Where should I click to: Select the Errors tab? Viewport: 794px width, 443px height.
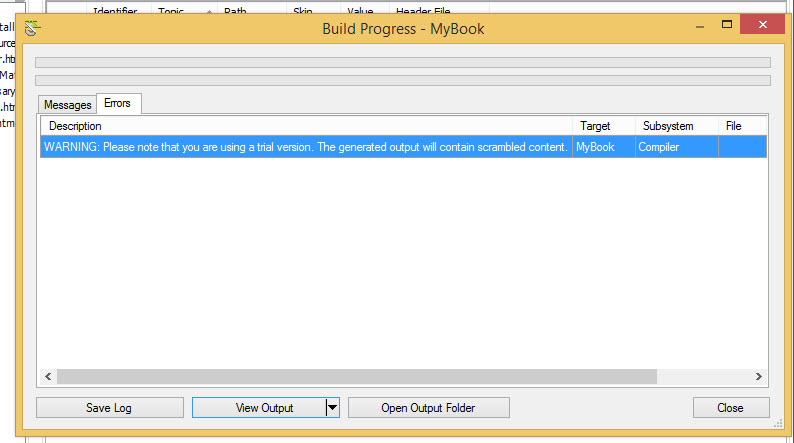[118, 103]
